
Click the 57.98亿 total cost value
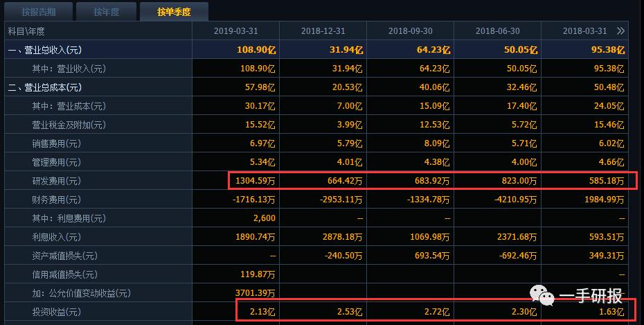(260, 87)
